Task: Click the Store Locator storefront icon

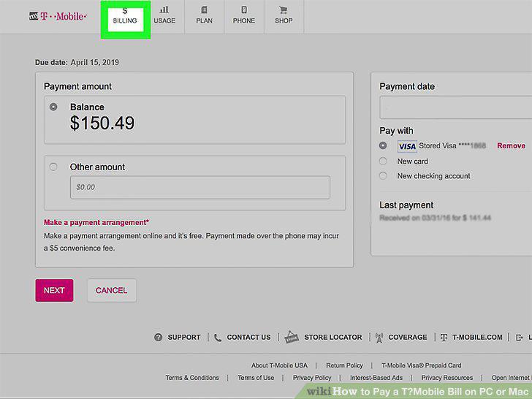Action: tap(292, 337)
